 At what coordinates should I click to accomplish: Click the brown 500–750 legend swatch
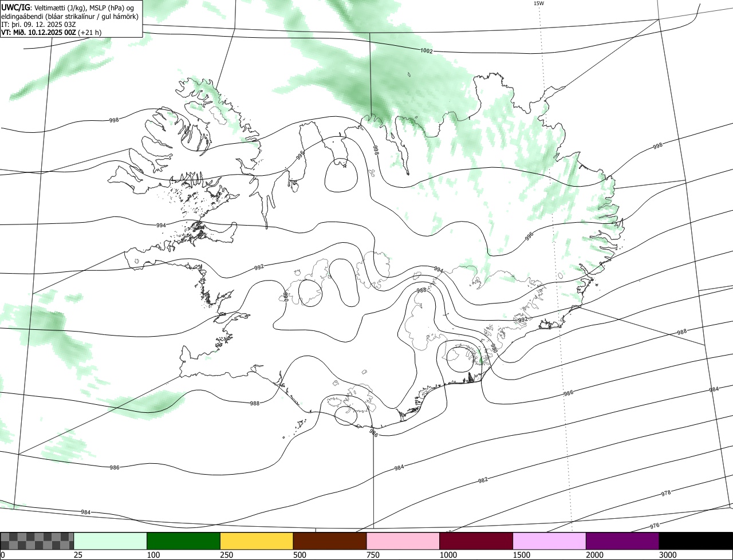point(330,541)
